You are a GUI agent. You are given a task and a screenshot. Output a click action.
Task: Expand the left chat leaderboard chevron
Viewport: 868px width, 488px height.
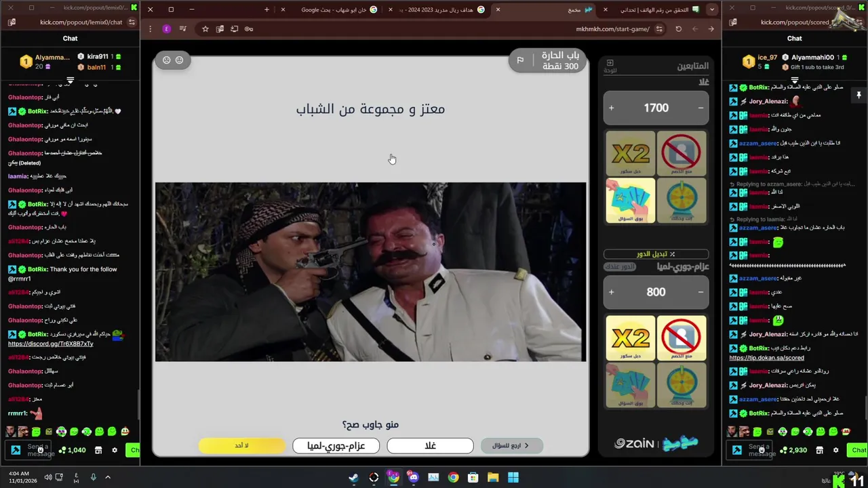[x=70, y=81]
